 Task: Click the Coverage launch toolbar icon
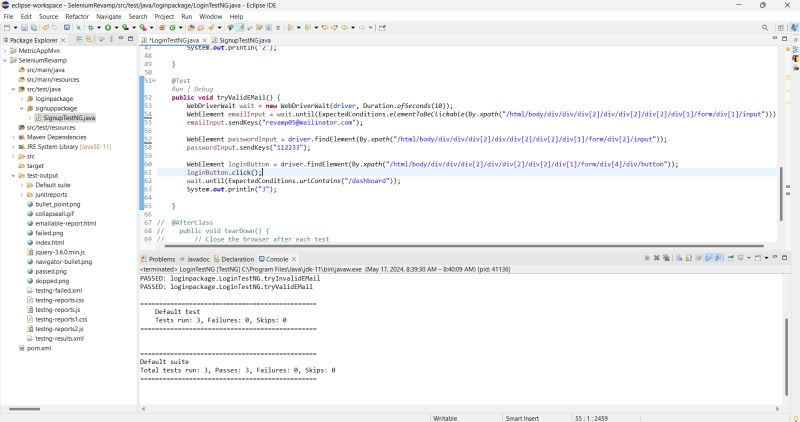click(125, 28)
